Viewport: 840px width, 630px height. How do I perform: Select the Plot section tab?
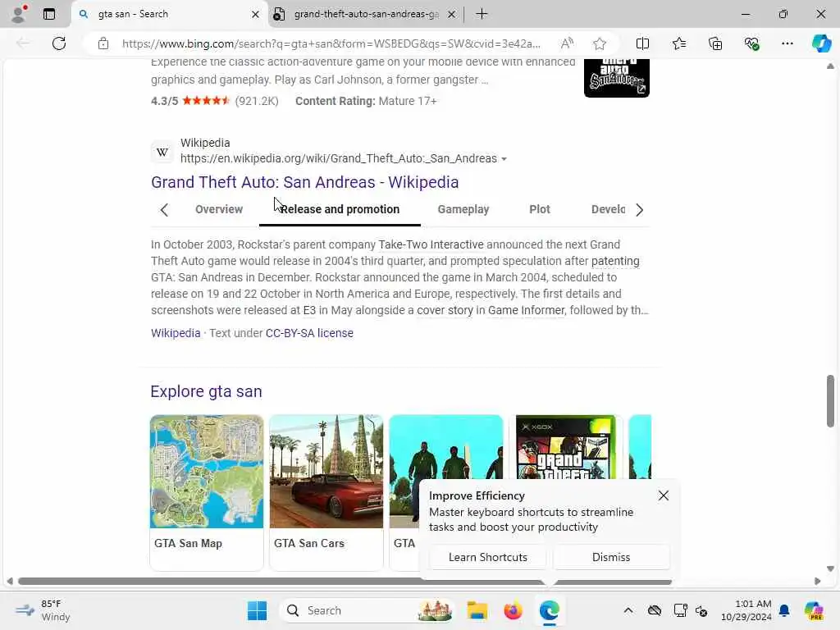[540, 209]
